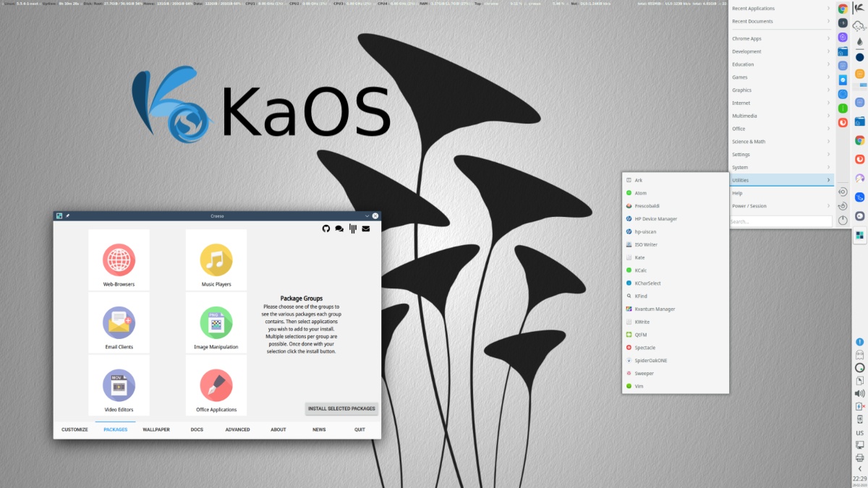Click the KaOS launcher icon in the panel
The image size is (868, 488).
[x=860, y=9]
